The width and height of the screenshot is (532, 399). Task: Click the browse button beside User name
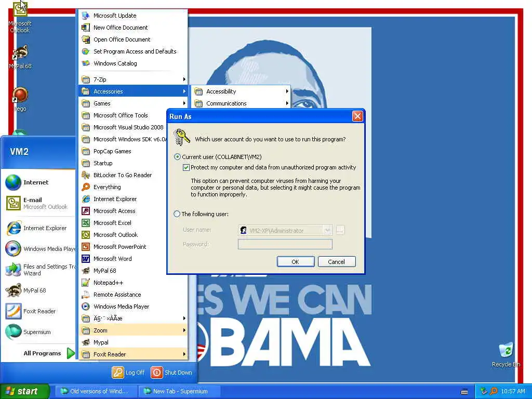coord(340,230)
